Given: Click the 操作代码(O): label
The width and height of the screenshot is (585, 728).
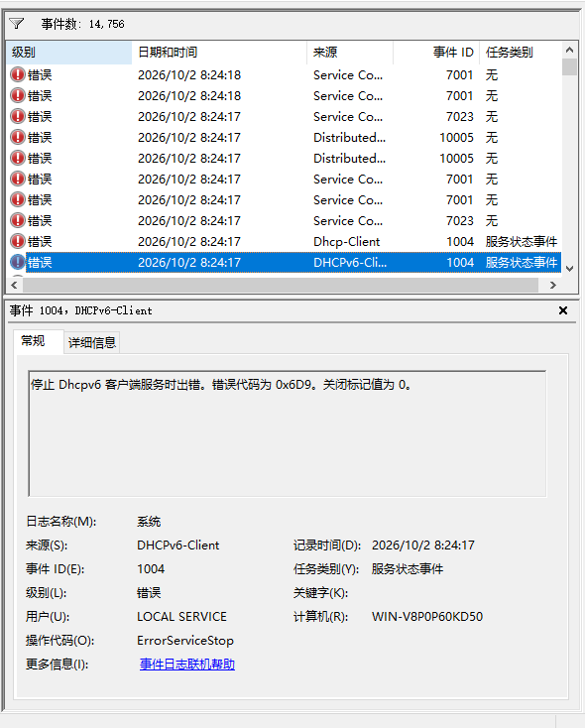Looking at the screenshot, I should 59,641.
